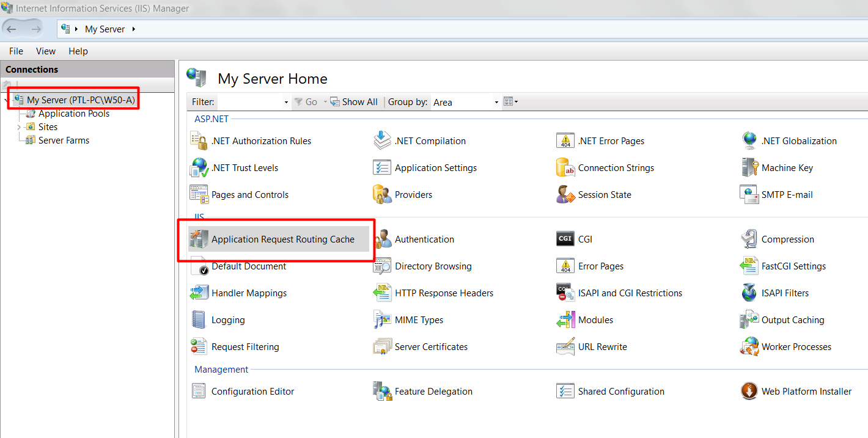Select Application Request Routing Cache
The image size is (868, 438).
(x=279, y=239)
